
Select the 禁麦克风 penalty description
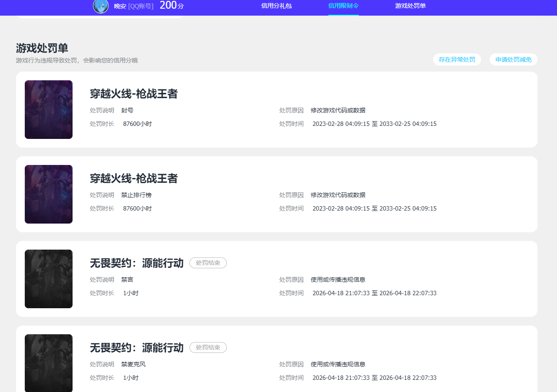[133, 365]
